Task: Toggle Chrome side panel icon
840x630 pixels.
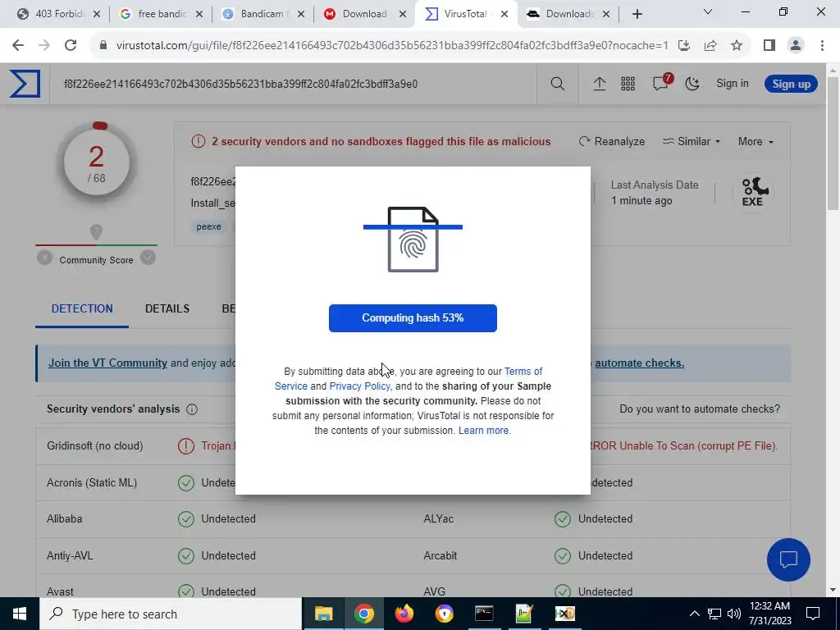Action: tap(769, 46)
